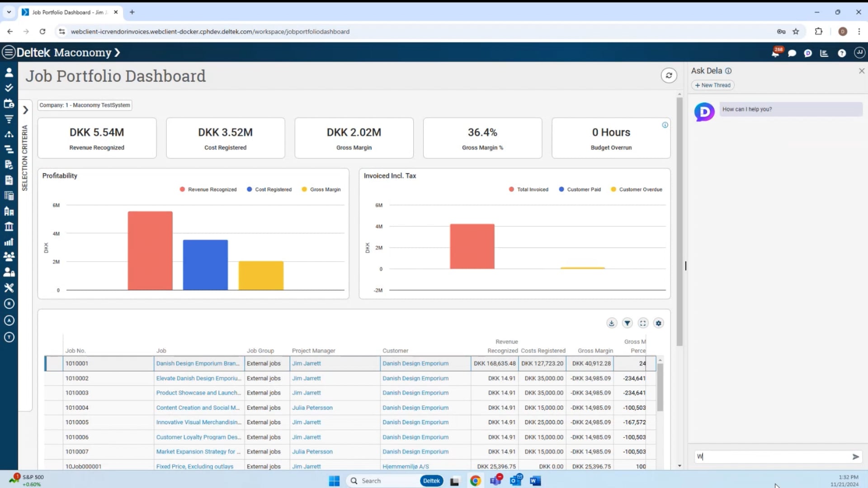Screen dimensions: 868x488
Task: Open the bank columns icon in left sidebar
Action: 9,226
